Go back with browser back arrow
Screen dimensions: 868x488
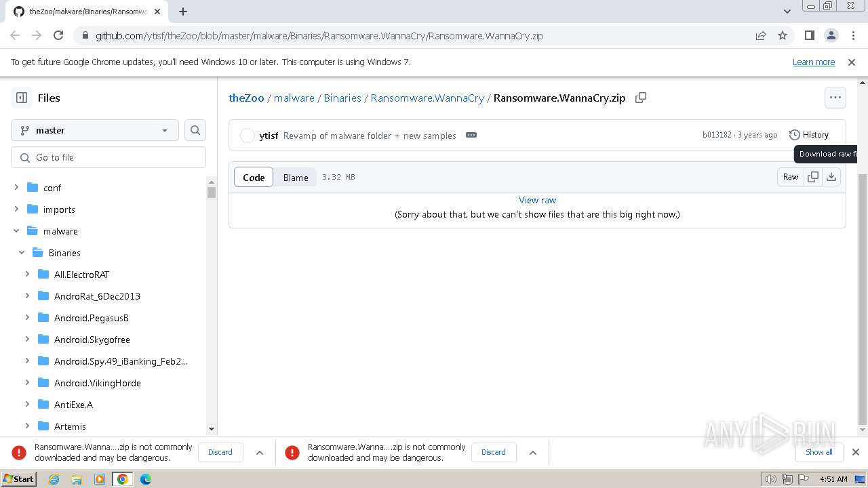pos(15,35)
